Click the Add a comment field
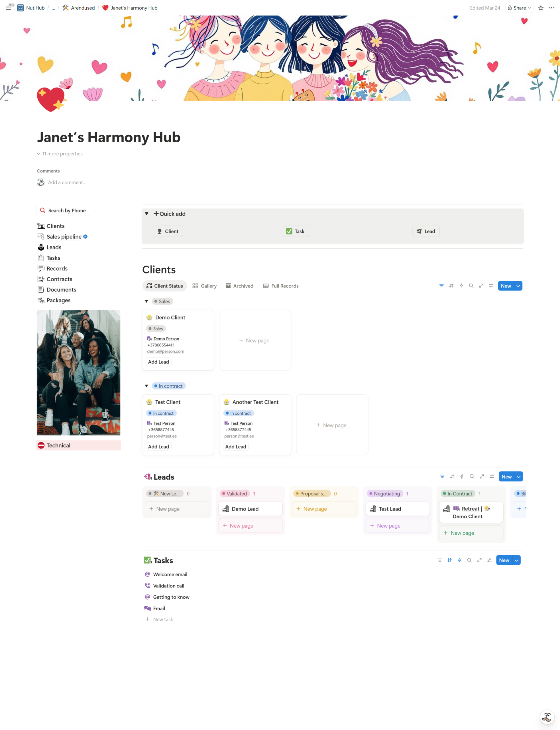This screenshot has width=560, height=730. 67,182
